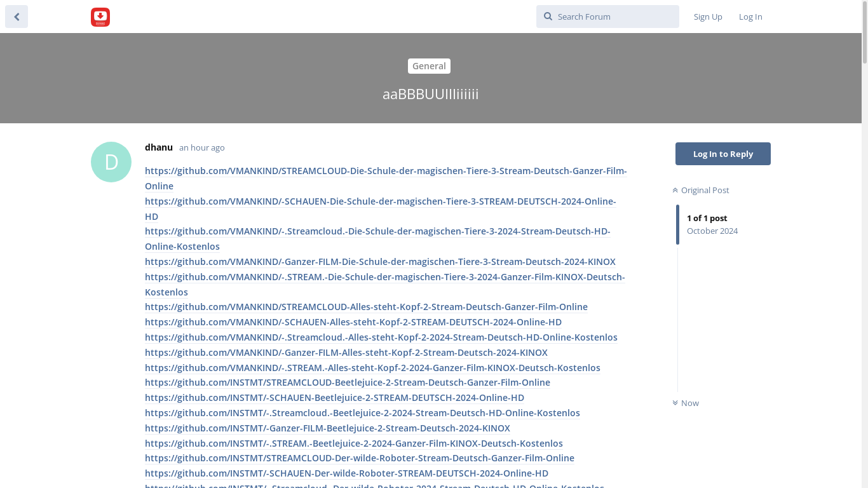
Task: Open VMANKIND -.STREAM.-Alles-steht-Kopf-2 link
Action: point(372,368)
